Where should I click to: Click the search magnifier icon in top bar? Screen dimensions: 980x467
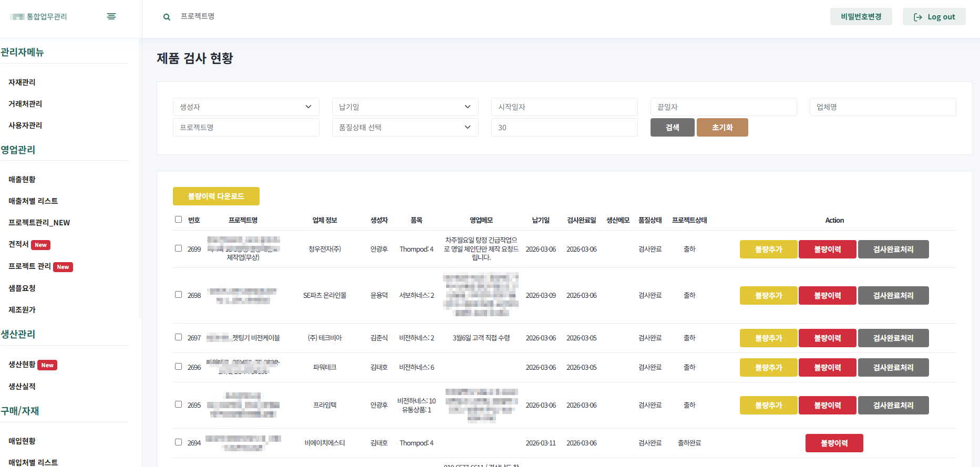pyautogui.click(x=167, y=17)
